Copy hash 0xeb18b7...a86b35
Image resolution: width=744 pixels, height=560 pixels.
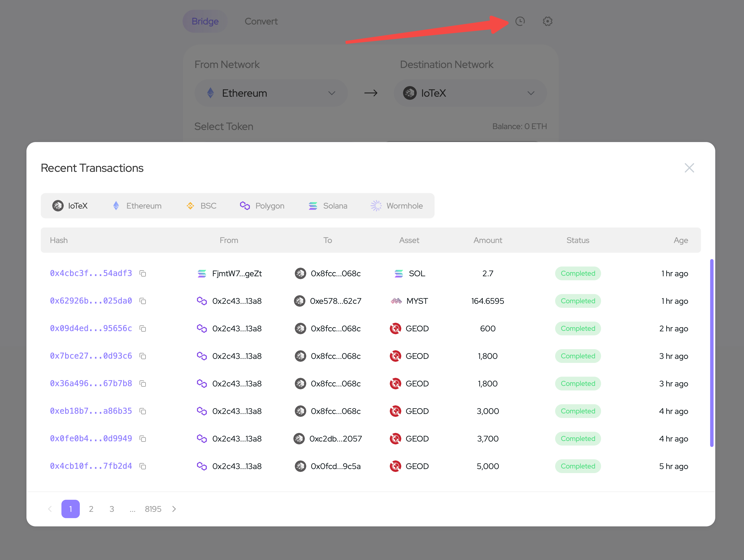[x=143, y=411]
